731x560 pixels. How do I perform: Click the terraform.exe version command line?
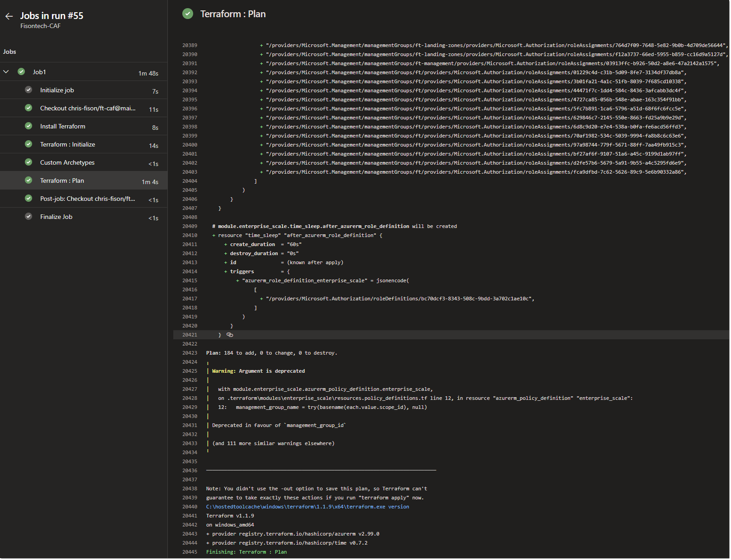click(x=308, y=507)
